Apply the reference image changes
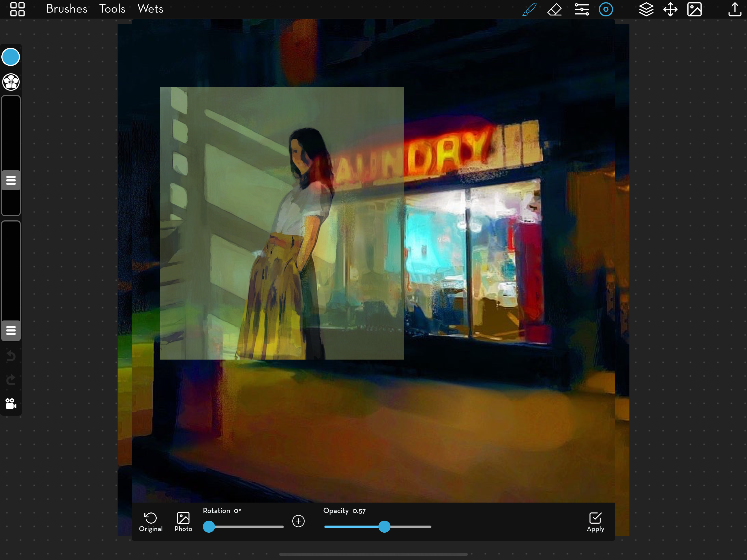This screenshot has height=560, width=747. click(x=595, y=522)
